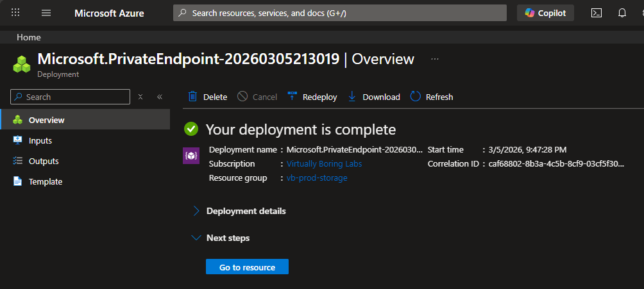Redeploy this deployment
This screenshot has width=644, height=289.
pyautogui.click(x=312, y=97)
